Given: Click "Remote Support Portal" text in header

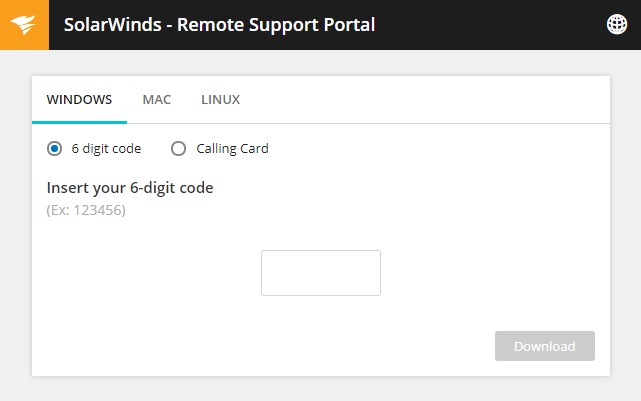Looking at the screenshot, I should (x=276, y=25).
